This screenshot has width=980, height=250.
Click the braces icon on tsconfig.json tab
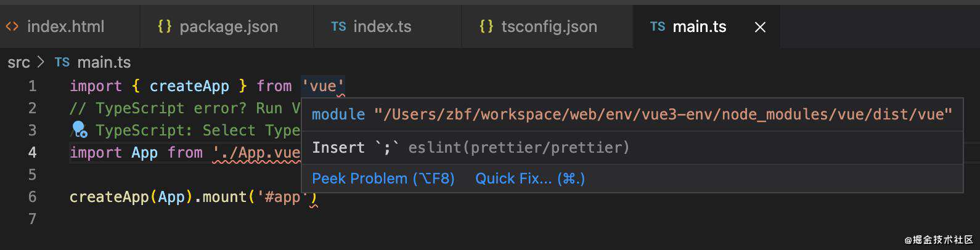click(x=486, y=26)
